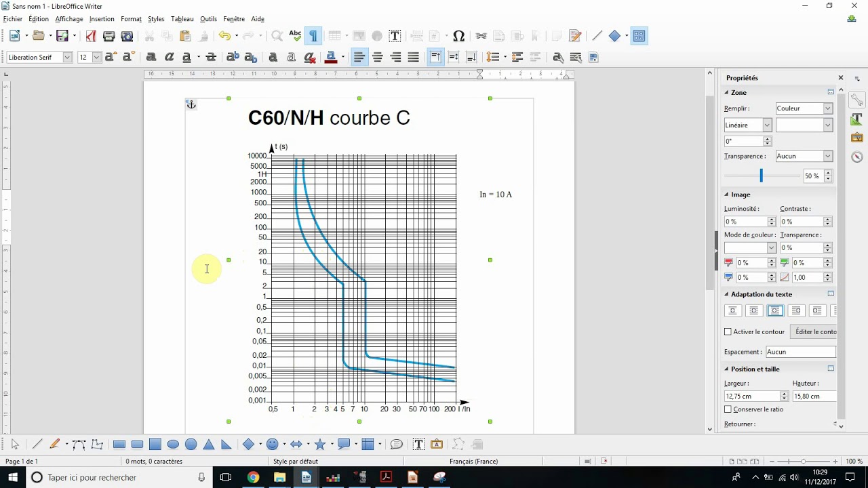This screenshot has height=488, width=868.
Task: Click Italic formatting icon
Action: (170, 58)
